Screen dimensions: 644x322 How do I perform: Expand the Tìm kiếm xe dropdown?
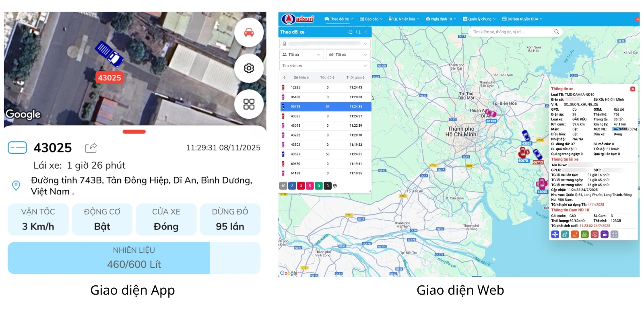click(325, 65)
